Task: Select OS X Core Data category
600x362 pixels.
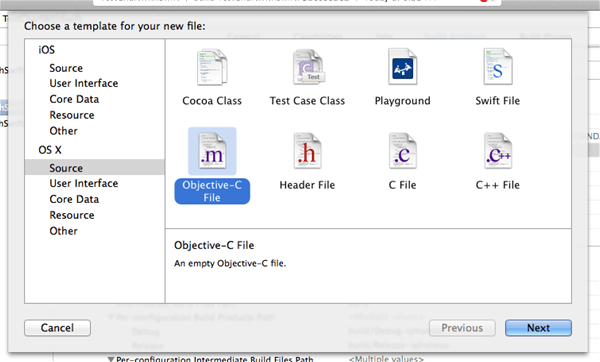Action: coord(74,199)
